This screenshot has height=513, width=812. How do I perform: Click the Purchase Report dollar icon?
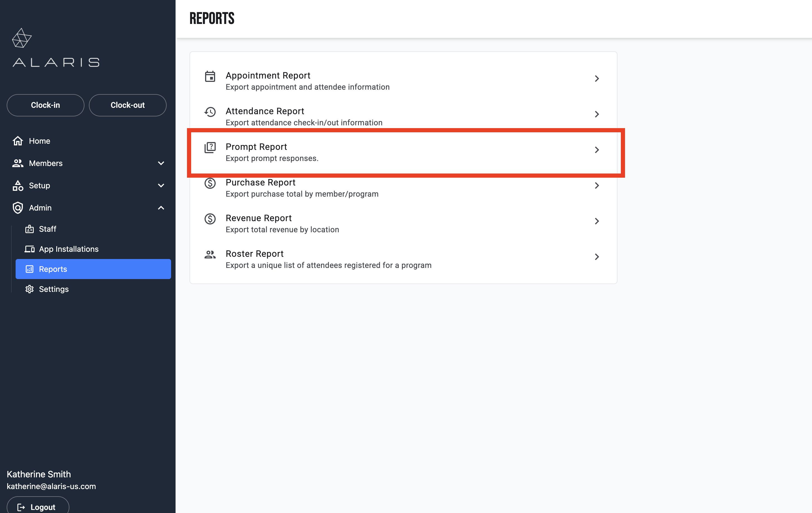(x=210, y=183)
